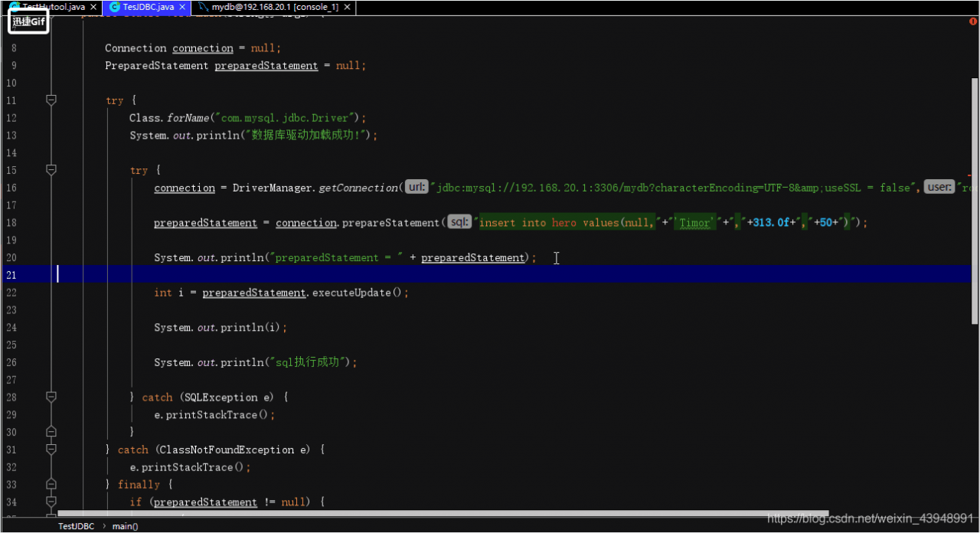Screen dimensions: 980x533
Task: Click line number 21 in the gutter
Action: [x=11, y=275]
